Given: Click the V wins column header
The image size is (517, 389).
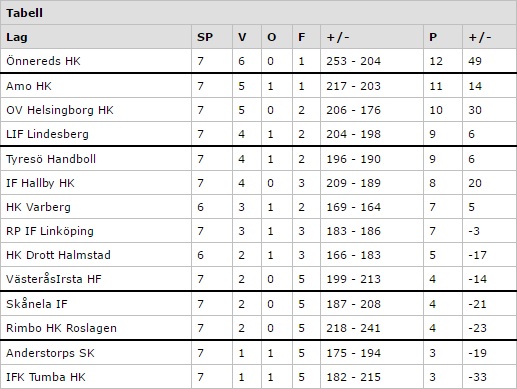Looking at the screenshot, I should 242,37.
